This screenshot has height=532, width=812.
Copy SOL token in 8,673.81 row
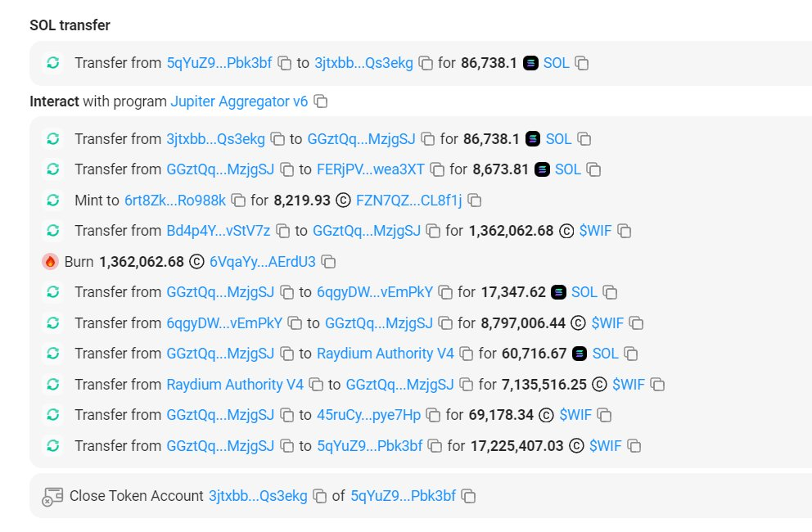(593, 170)
